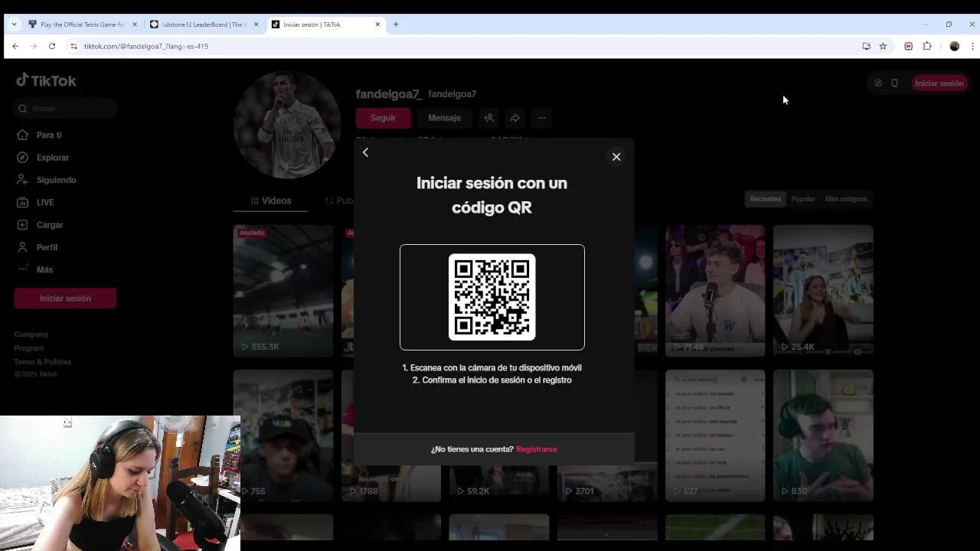Close the Tetris Game tab
980x551 pixels.
coord(135,24)
